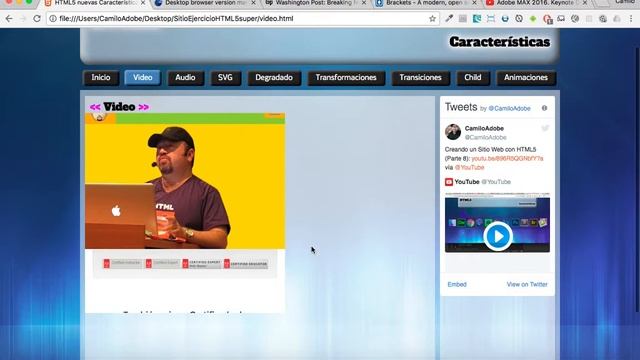Close the HTML5 nuevas Características tab
The width and height of the screenshot is (640, 360).
[143, 3]
